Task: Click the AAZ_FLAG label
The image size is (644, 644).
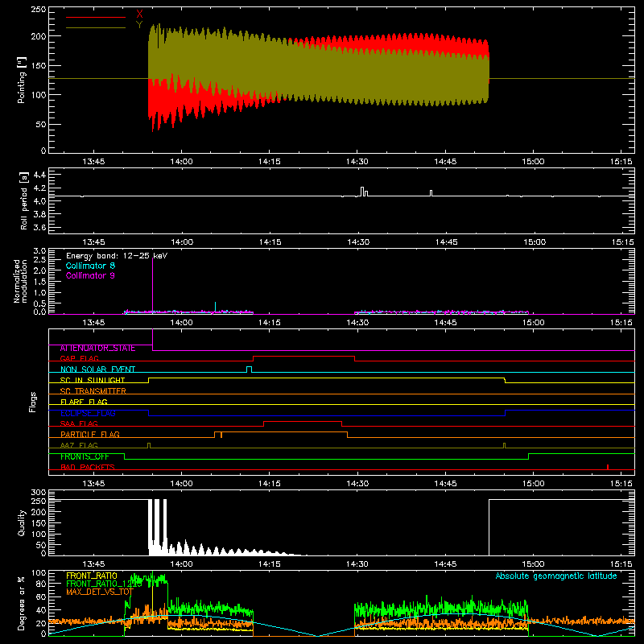Action: click(79, 445)
